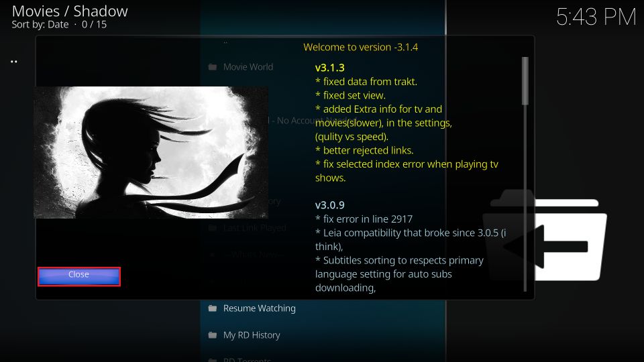Open the Resume Watching folder

tap(259, 308)
